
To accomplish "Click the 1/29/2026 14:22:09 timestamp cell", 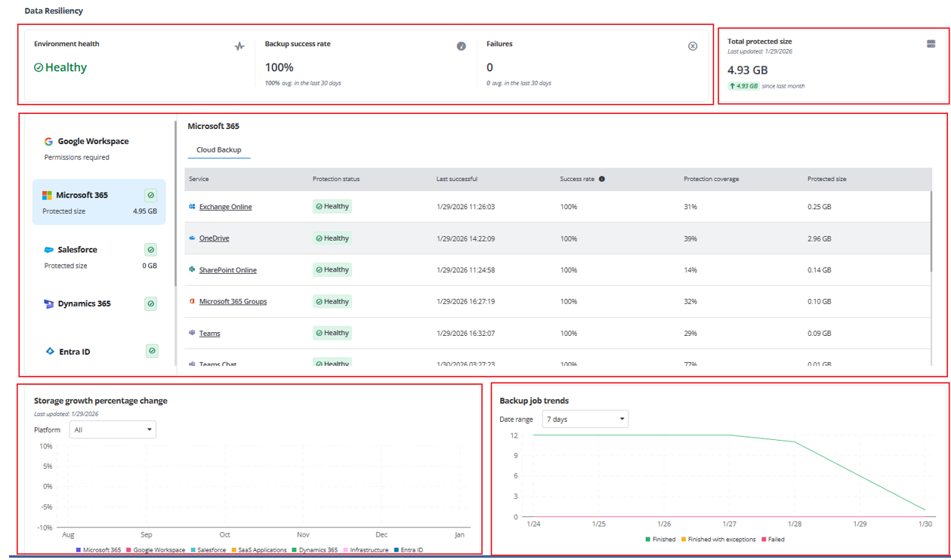I will click(x=465, y=238).
